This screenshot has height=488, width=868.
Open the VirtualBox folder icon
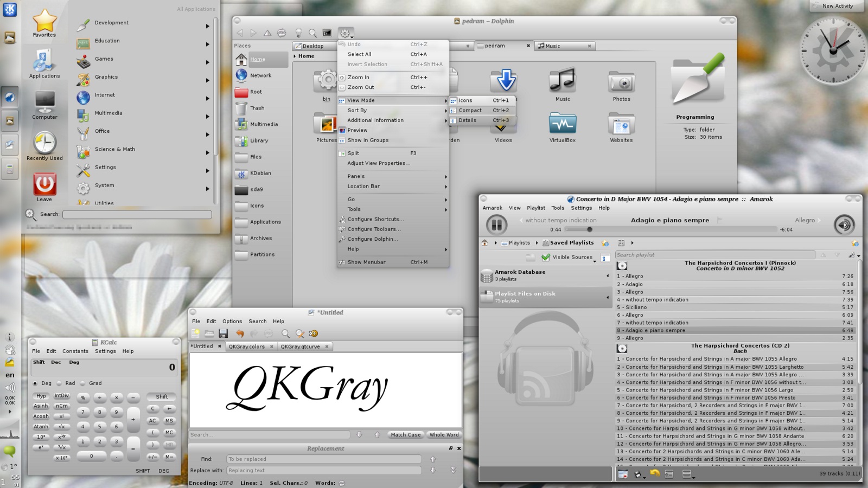pyautogui.click(x=563, y=127)
